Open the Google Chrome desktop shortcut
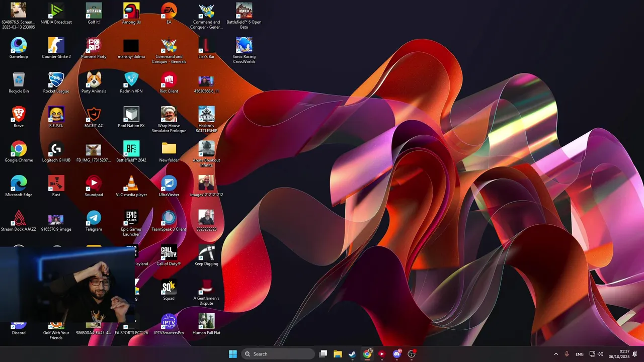The width and height of the screenshot is (644, 362). 19,152
